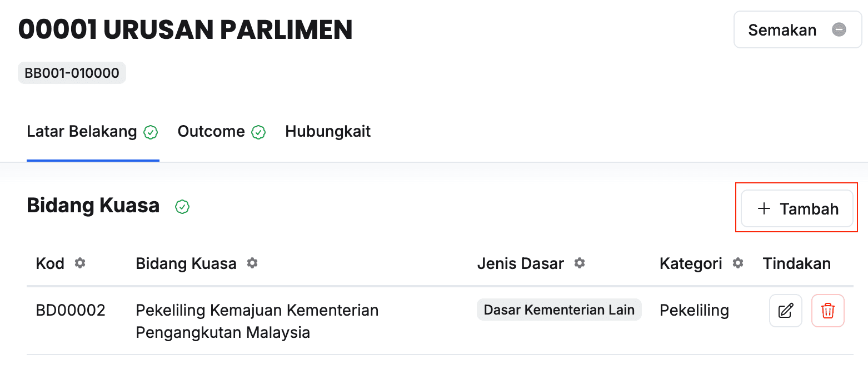The width and height of the screenshot is (868, 369).
Task: Click the Kategori column gear icon
Action: pyautogui.click(x=738, y=263)
